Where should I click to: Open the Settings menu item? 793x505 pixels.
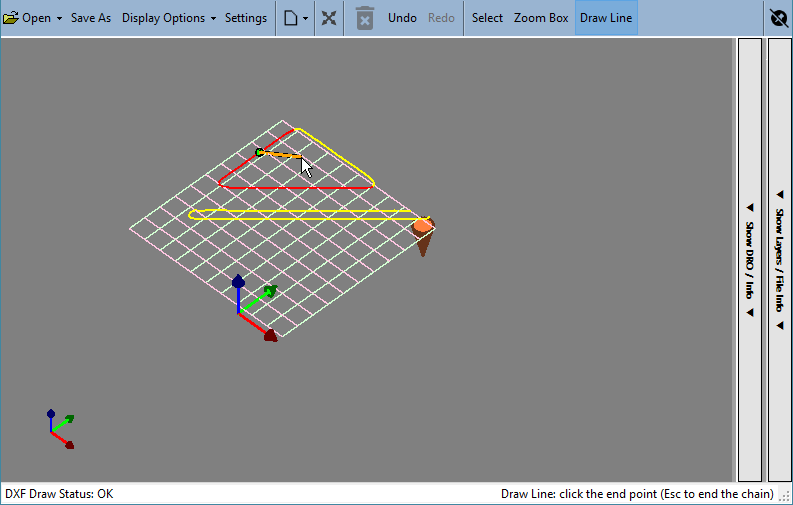click(246, 18)
